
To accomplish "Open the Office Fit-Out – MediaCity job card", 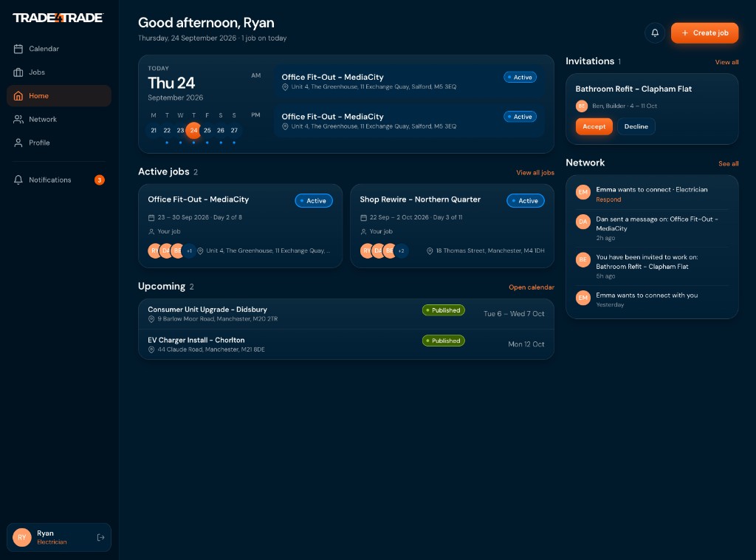I will 240,226.
